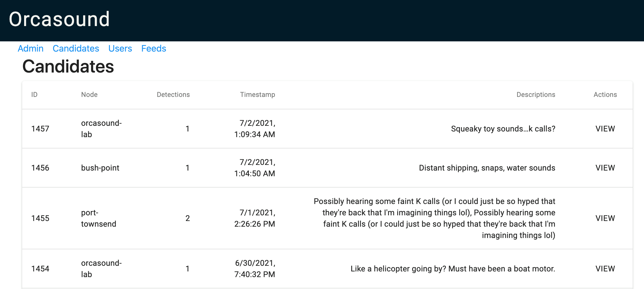Click description 'Squeaky toy sounds…k calls?'
Viewport: 644px width, 289px height.
[x=503, y=129]
